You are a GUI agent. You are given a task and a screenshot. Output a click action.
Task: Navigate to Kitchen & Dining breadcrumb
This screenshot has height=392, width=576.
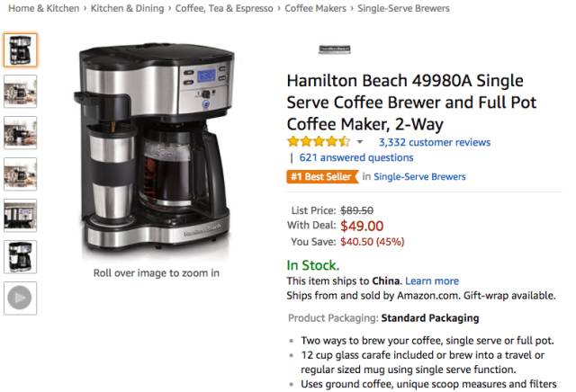[x=127, y=8]
